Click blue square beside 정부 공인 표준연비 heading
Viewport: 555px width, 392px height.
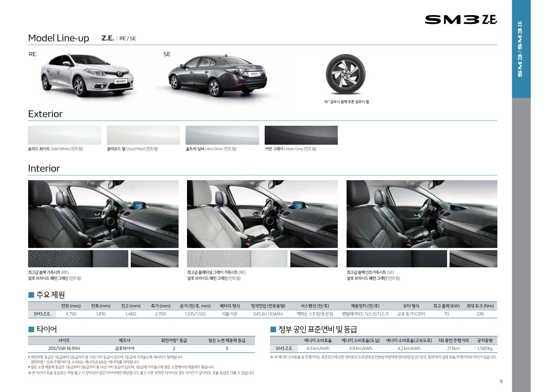click(x=273, y=329)
